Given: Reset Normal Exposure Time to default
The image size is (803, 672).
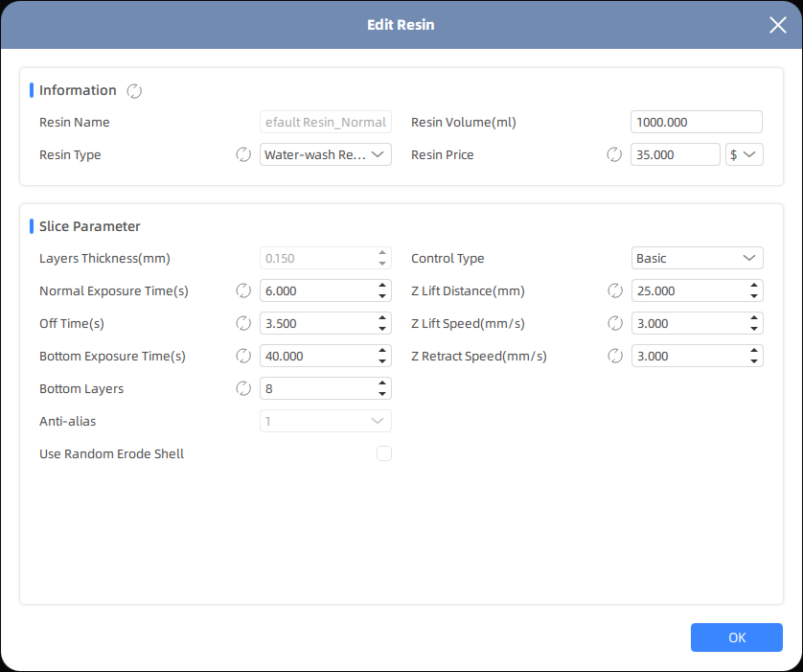Looking at the screenshot, I should [243, 290].
